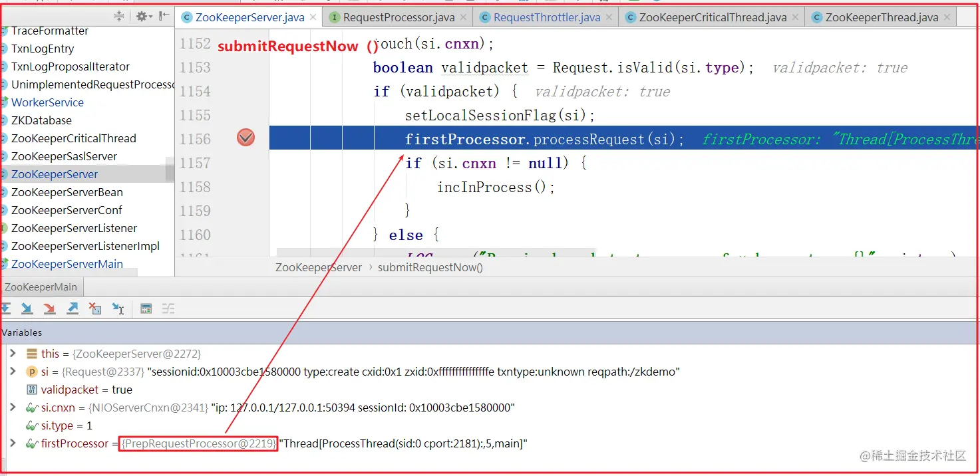Close the ZooKeeperServer.java tab
The width and height of the screenshot is (980, 476).
(x=313, y=18)
